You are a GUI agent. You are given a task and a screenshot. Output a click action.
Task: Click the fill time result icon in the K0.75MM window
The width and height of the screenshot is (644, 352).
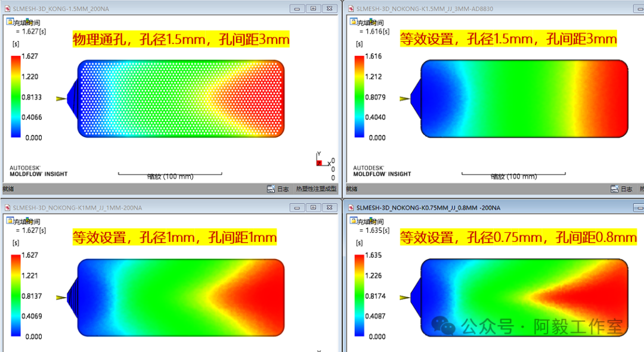pyautogui.click(x=353, y=221)
